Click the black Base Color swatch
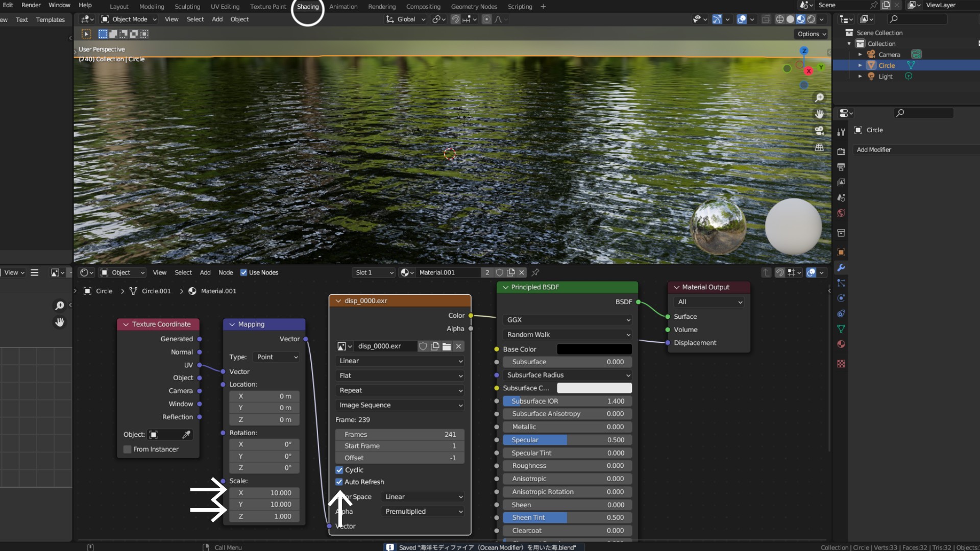Screen dimensions: 980x551 pos(594,349)
